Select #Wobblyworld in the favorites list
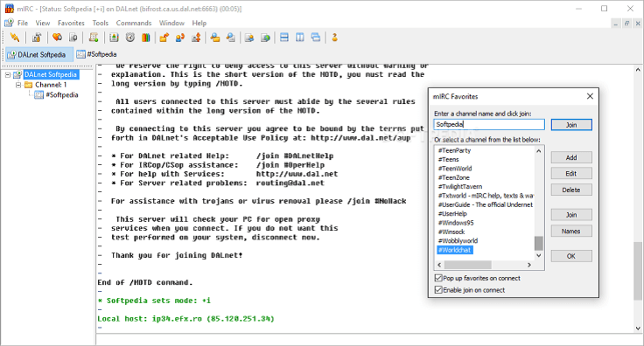The width and height of the screenshot is (644, 346). [x=458, y=240]
